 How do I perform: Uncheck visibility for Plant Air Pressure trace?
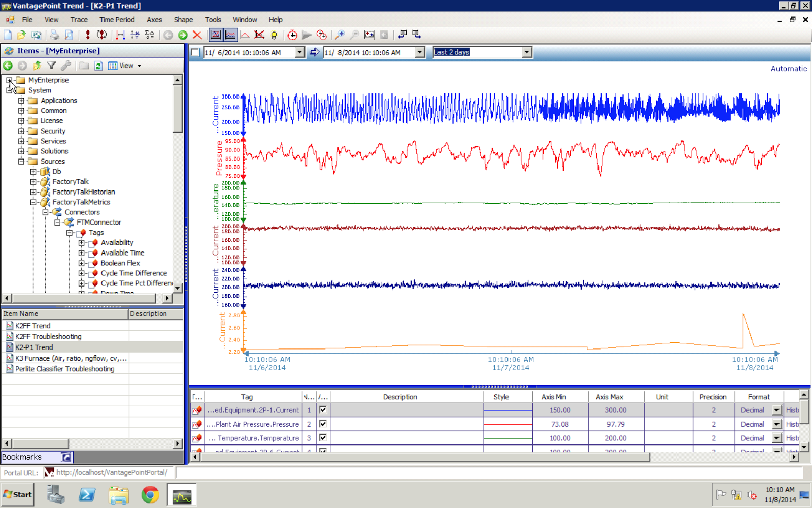(323, 424)
